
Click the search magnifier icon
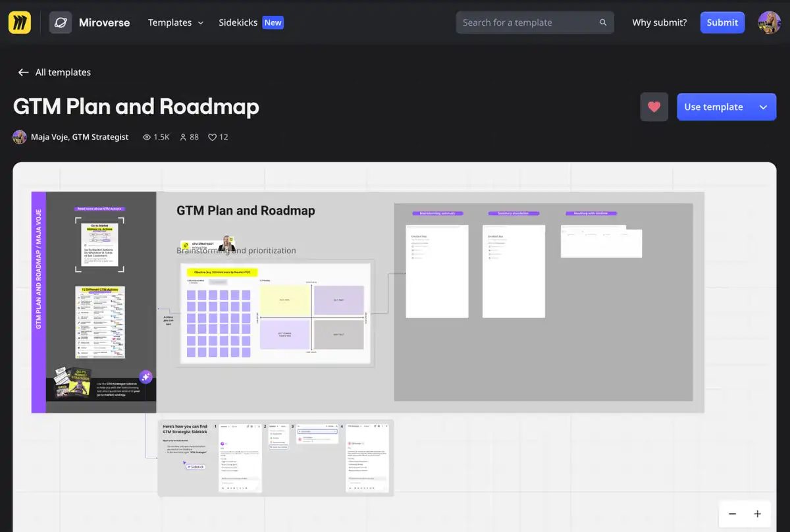click(603, 22)
